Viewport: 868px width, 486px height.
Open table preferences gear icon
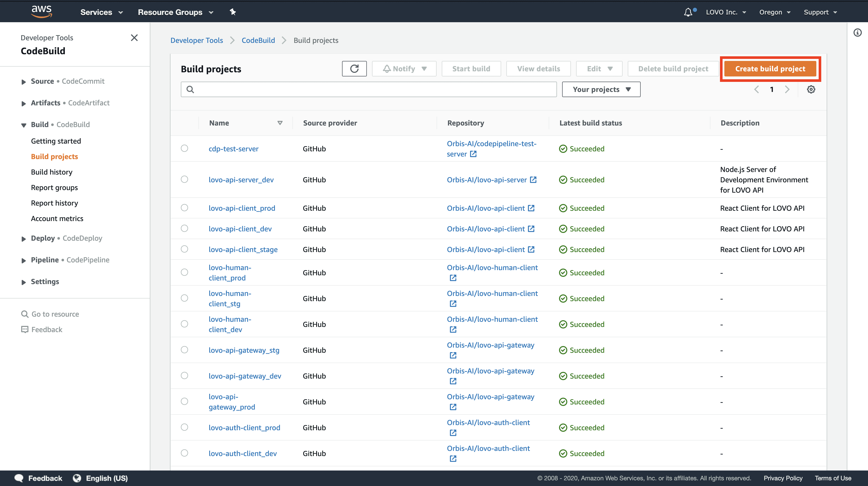click(x=811, y=89)
